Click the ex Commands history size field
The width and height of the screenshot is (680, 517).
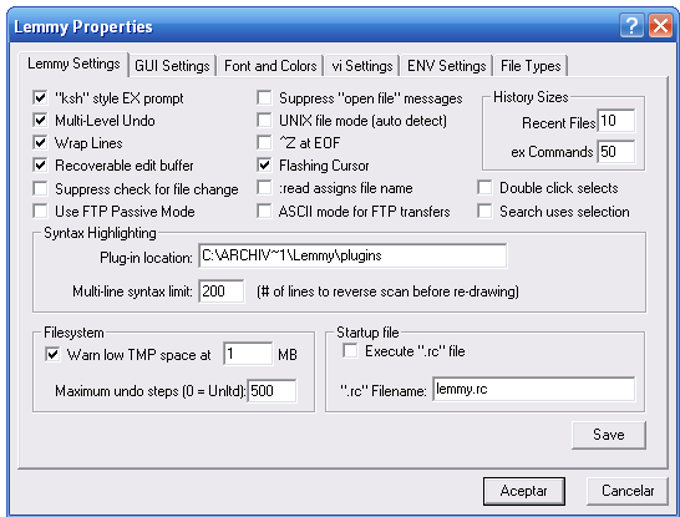click(x=616, y=151)
